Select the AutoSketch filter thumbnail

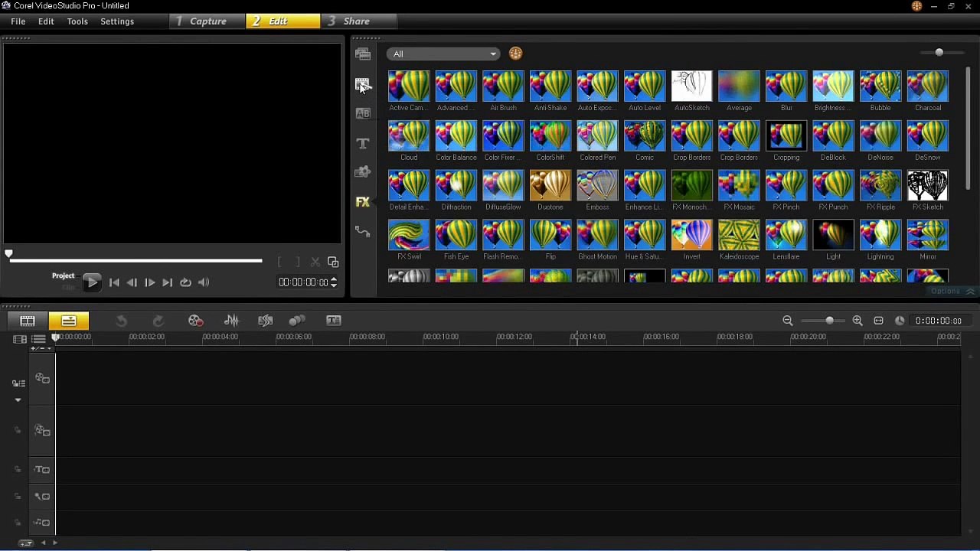pyautogui.click(x=692, y=86)
